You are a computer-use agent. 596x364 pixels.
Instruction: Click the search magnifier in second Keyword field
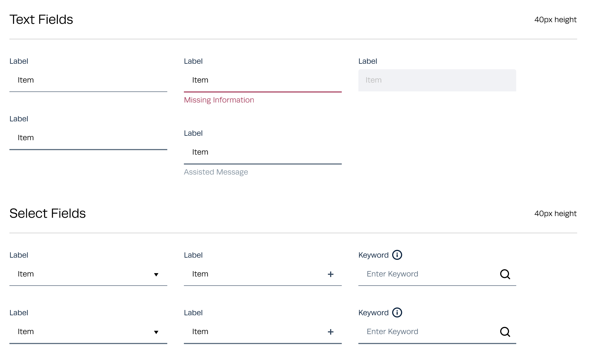(505, 332)
